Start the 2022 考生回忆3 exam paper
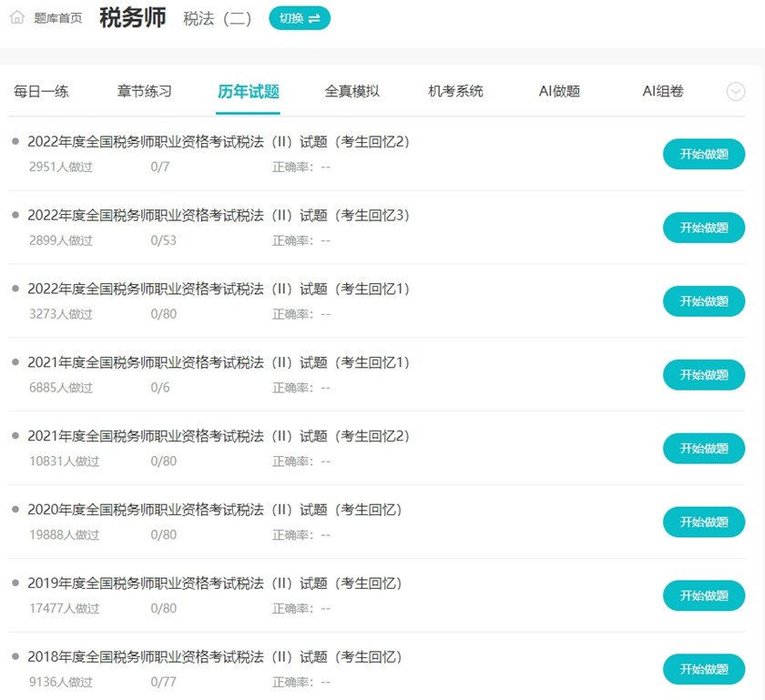 703,228
